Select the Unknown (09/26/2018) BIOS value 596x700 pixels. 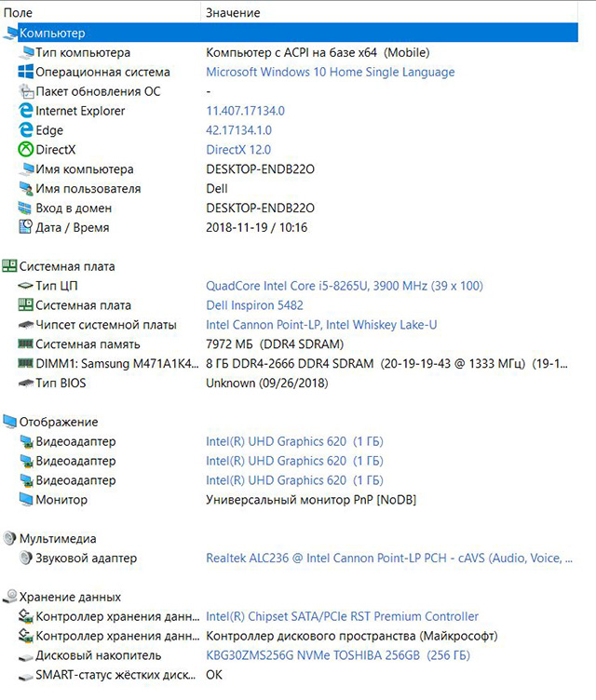(x=267, y=383)
